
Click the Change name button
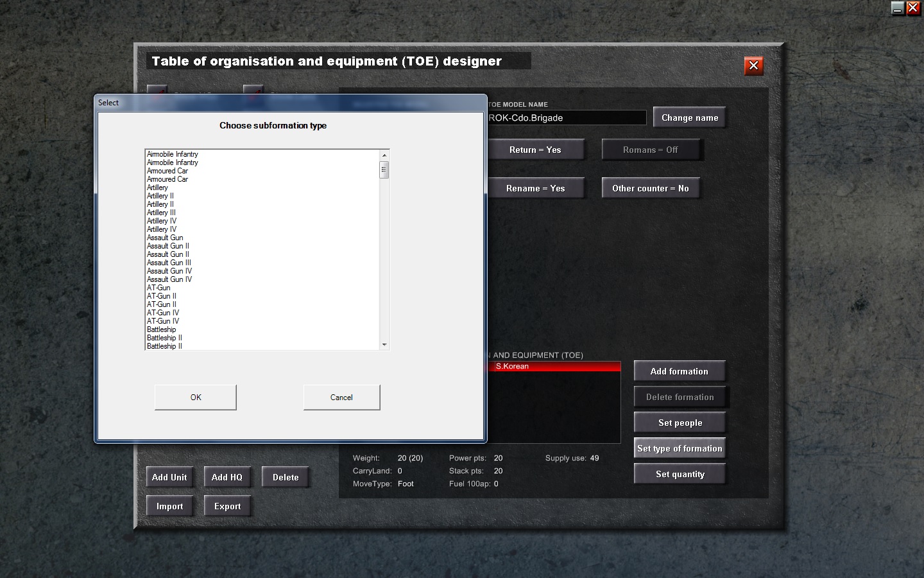click(x=690, y=118)
